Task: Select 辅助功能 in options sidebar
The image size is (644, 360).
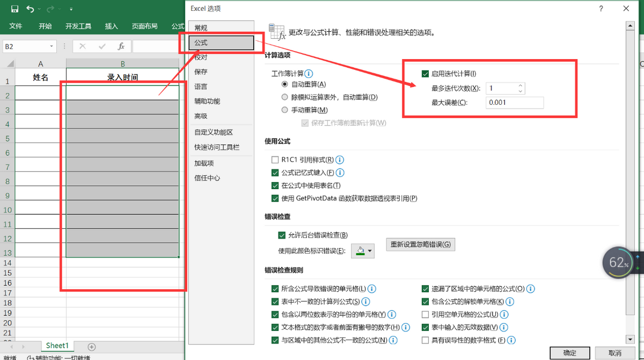Action: click(x=222, y=101)
